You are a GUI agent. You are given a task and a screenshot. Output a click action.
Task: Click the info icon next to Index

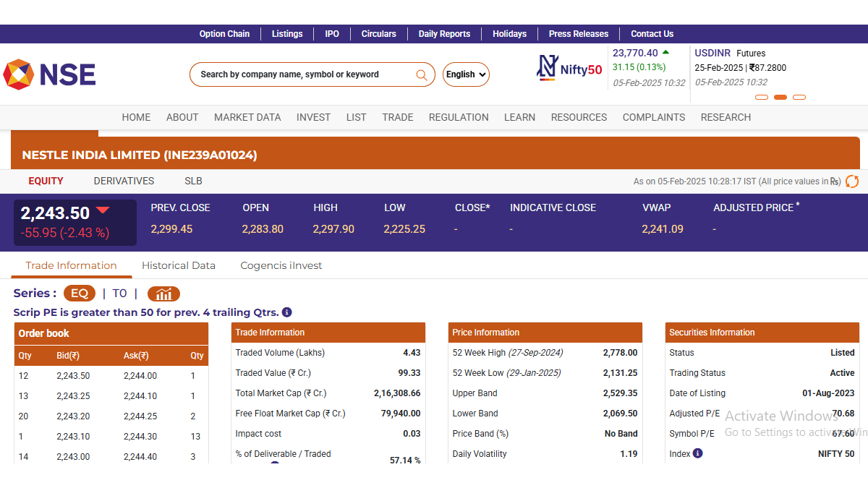coord(697,453)
